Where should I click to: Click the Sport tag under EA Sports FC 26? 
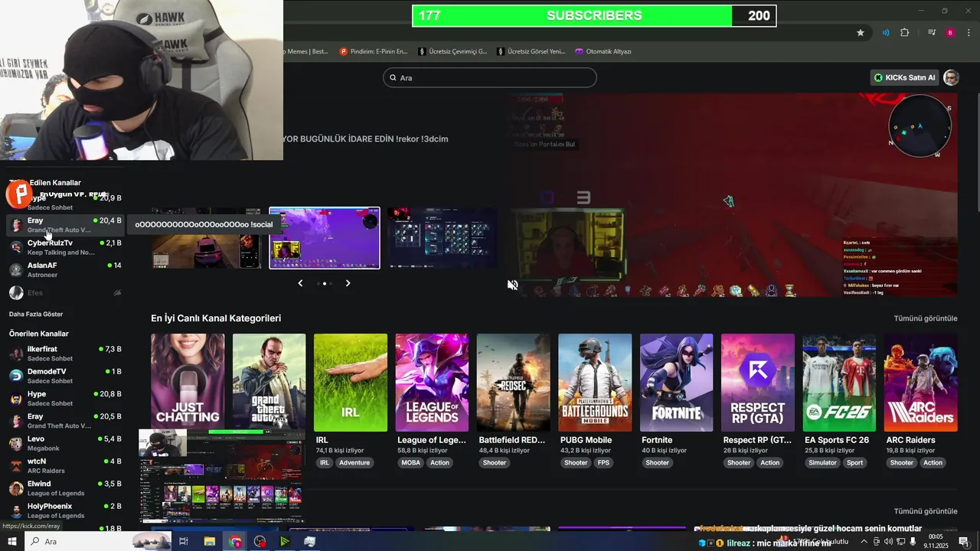(855, 463)
